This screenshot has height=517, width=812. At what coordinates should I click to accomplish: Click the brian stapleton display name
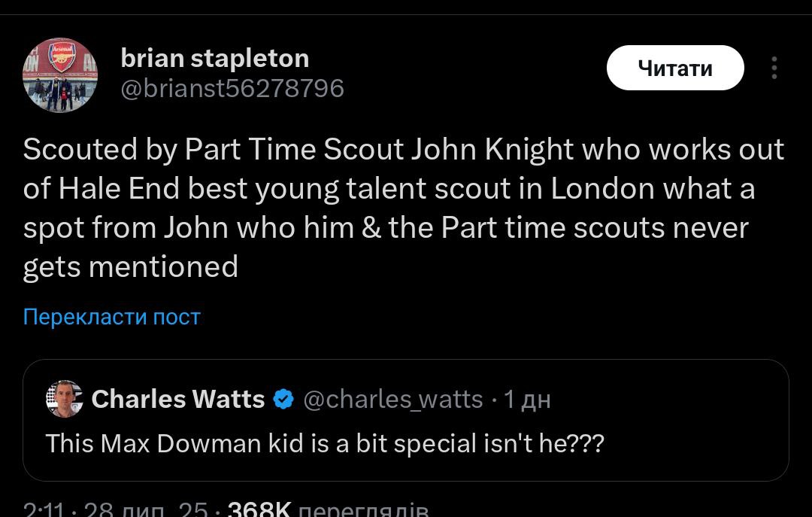pyautogui.click(x=214, y=58)
